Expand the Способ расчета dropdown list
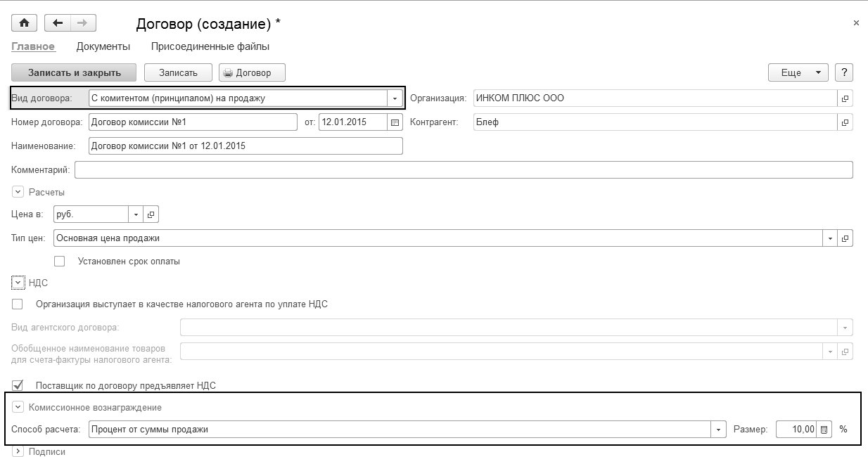This screenshot has height=457, width=868. pos(718,430)
